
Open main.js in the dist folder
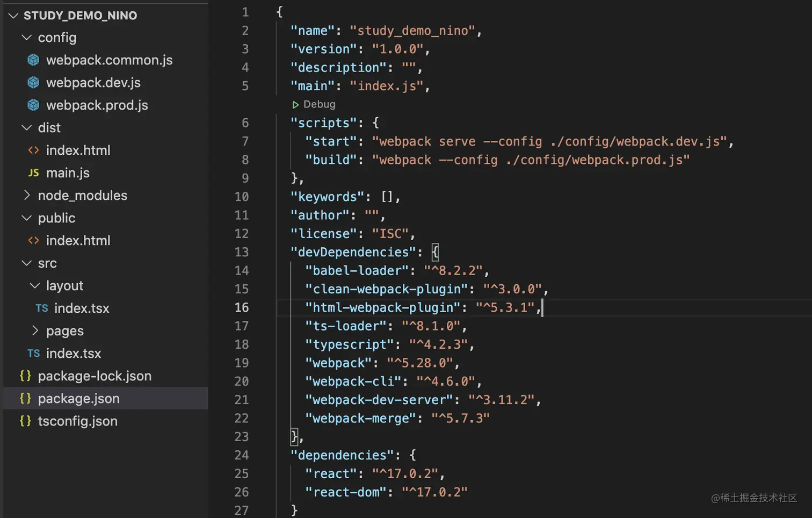tap(68, 173)
